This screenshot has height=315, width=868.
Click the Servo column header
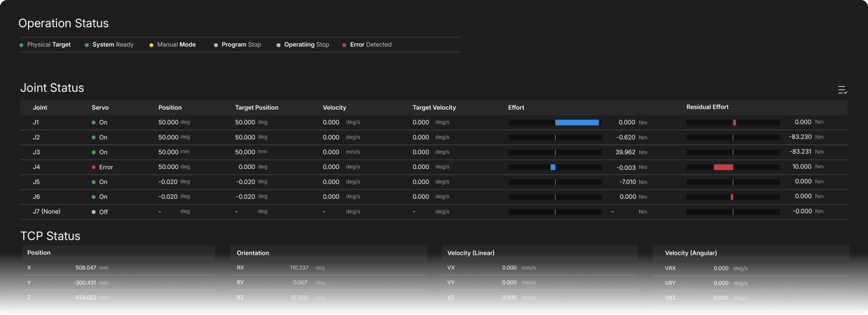click(x=100, y=107)
